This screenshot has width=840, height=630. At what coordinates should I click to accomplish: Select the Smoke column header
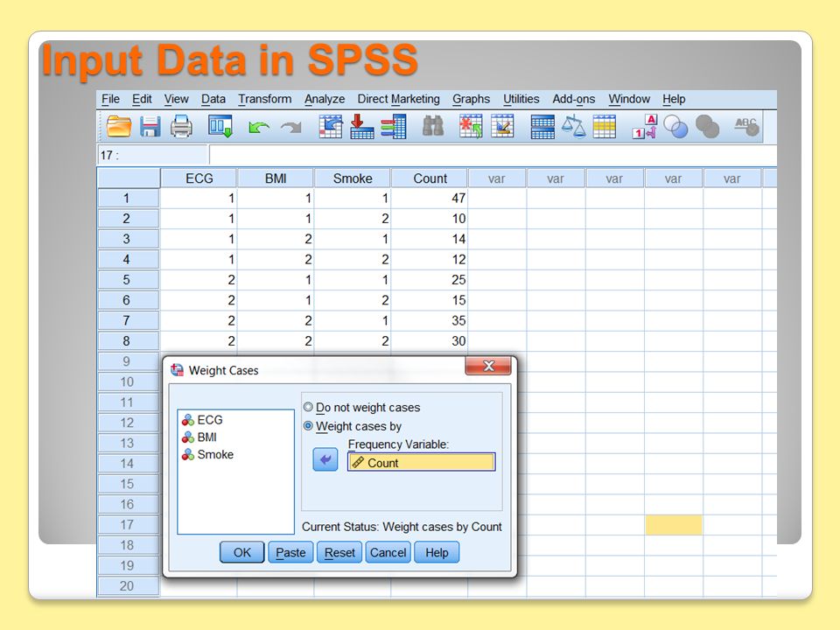coord(353,178)
